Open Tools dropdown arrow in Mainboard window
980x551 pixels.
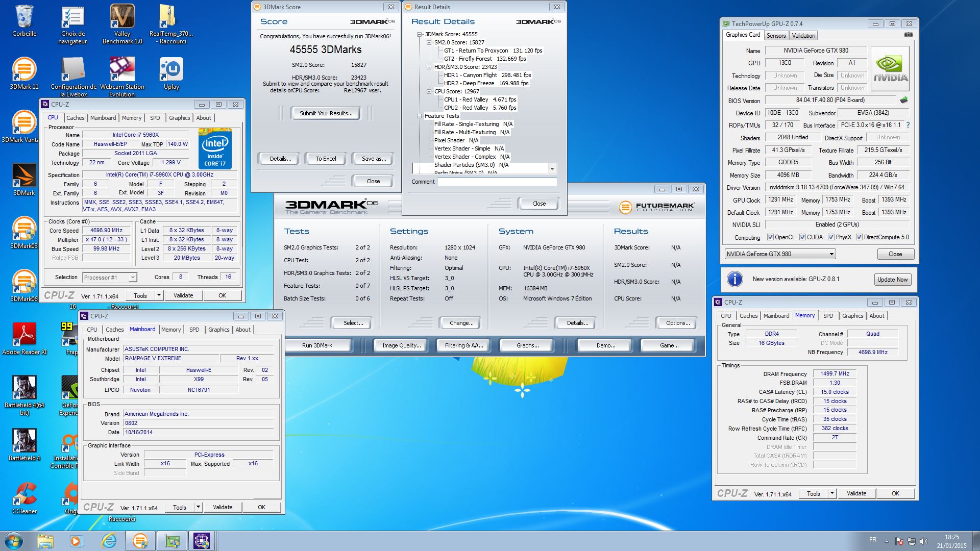[x=198, y=507]
